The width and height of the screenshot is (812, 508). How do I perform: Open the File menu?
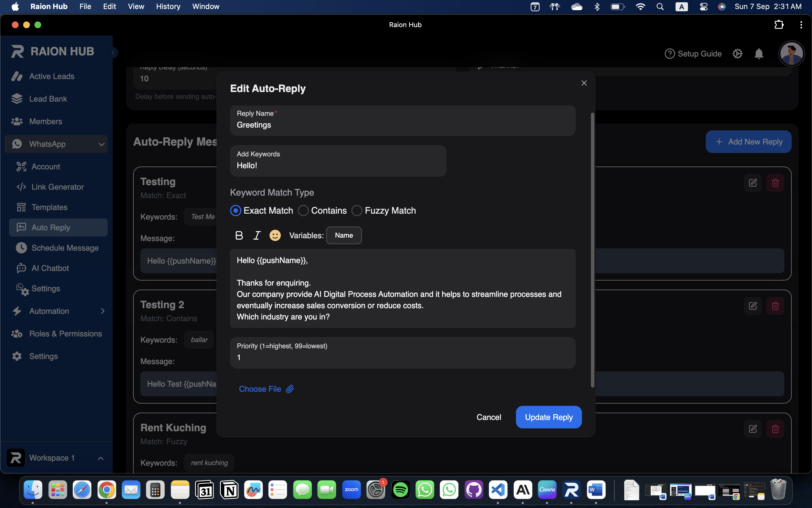(x=85, y=6)
